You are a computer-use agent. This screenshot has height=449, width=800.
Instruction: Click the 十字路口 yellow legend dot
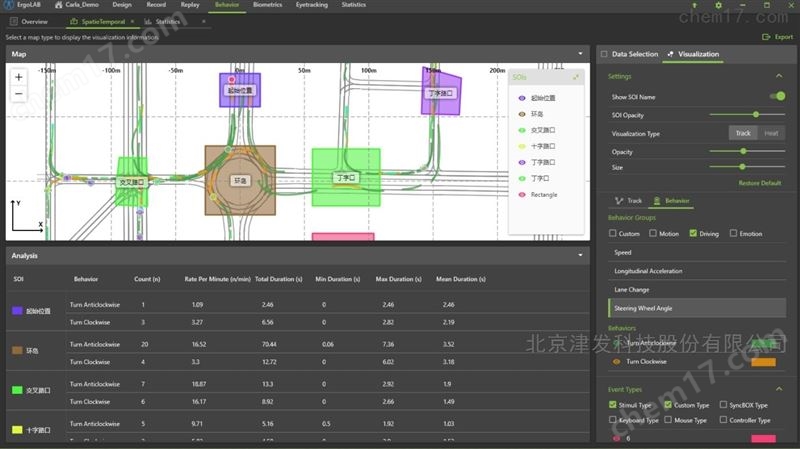coord(521,146)
